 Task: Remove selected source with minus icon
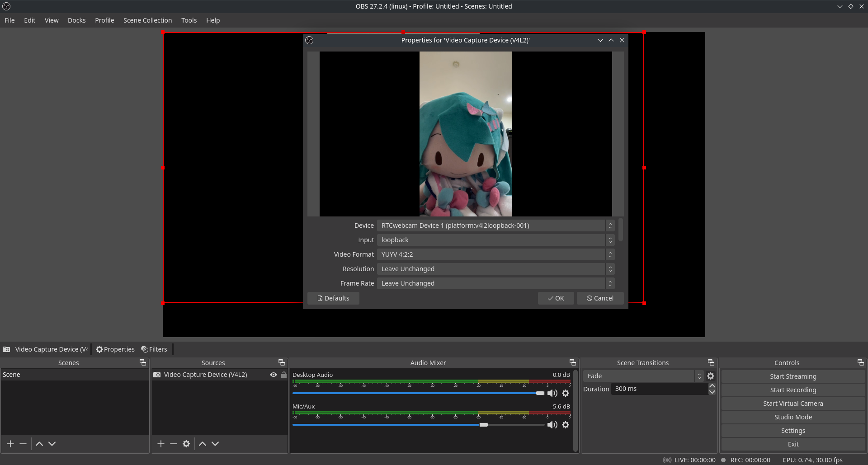point(174,444)
